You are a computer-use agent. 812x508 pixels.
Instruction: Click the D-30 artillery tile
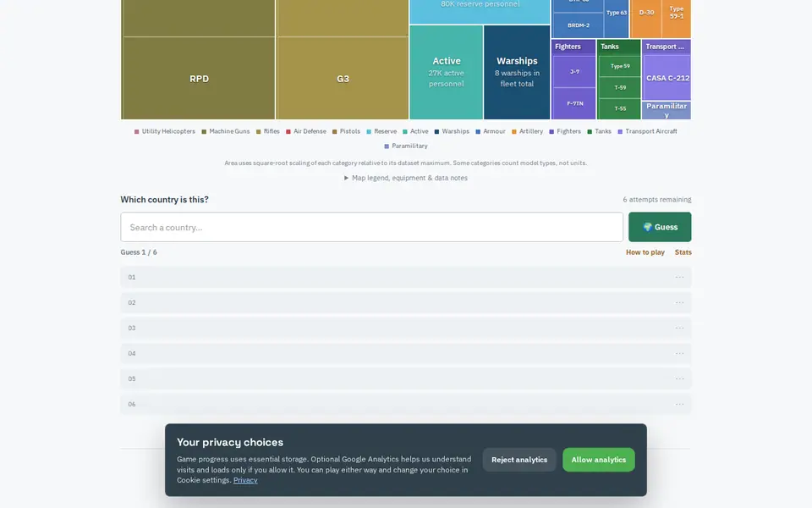point(645,19)
